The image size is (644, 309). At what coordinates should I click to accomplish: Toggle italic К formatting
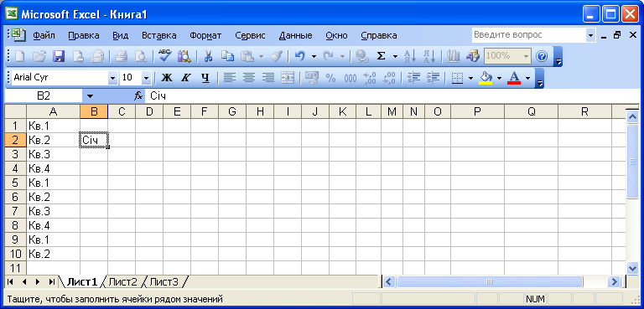186,78
